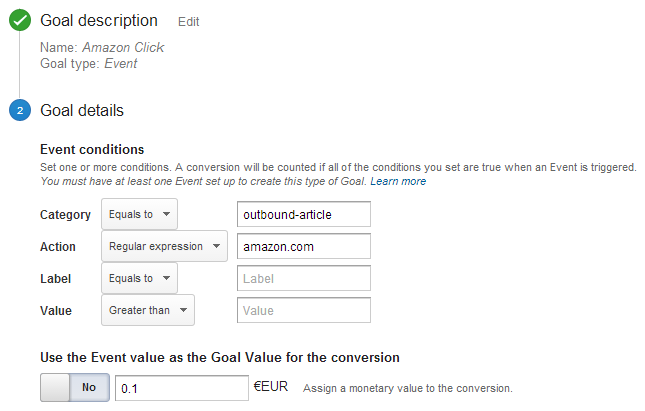The height and width of the screenshot is (411, 645).
Task: Open the Action Regular expression dropdown
Action: [164, 246]
